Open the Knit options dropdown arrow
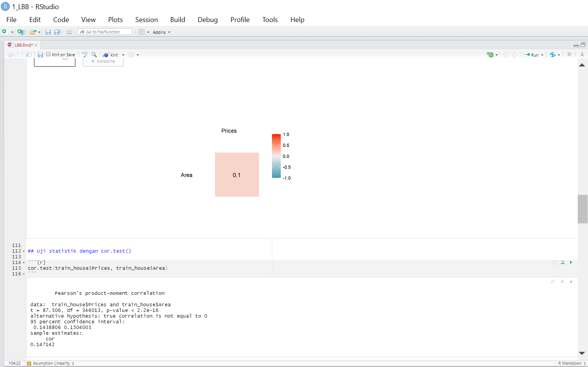Image resolution: width=588 pixels, height=367 pixels. point(123,54)
